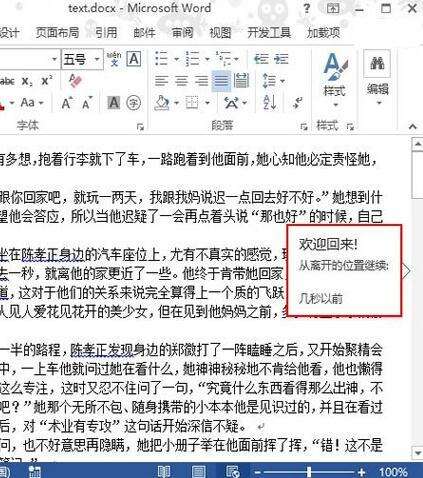The width and height of the screenshot is (423, 478).
Task: Switch to Read Mode view
Action: [164, 471]
